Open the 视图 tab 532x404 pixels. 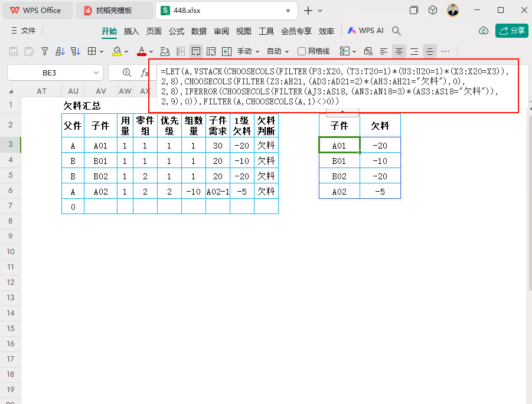[x=244, y=31]
